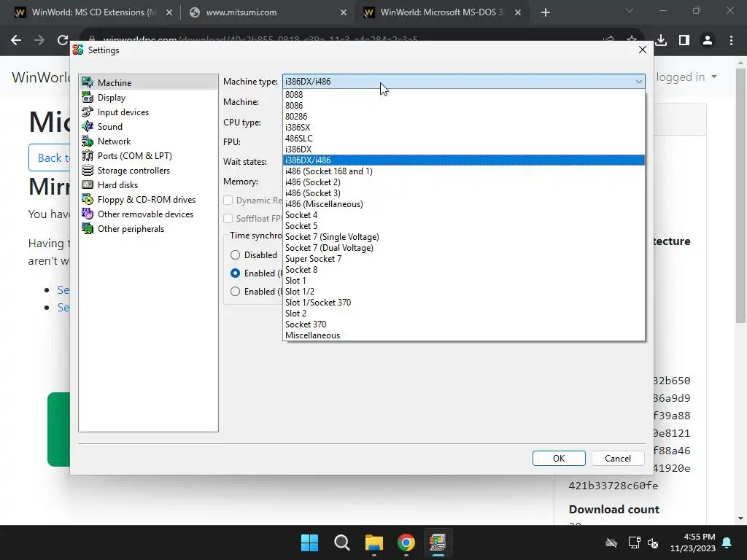
Task: Choose 80286 from machine type list
Action: coord(463,116)
